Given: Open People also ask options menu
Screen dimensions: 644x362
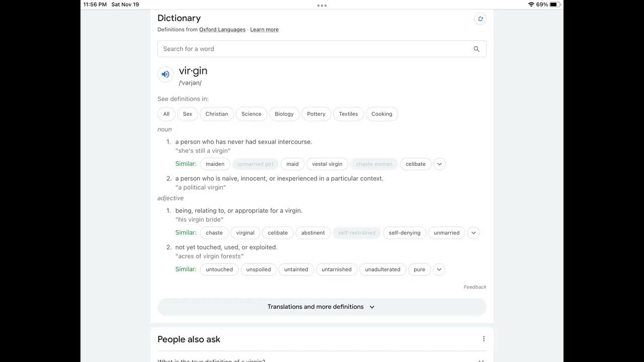Looking at the screenshot, I should 484,339.
